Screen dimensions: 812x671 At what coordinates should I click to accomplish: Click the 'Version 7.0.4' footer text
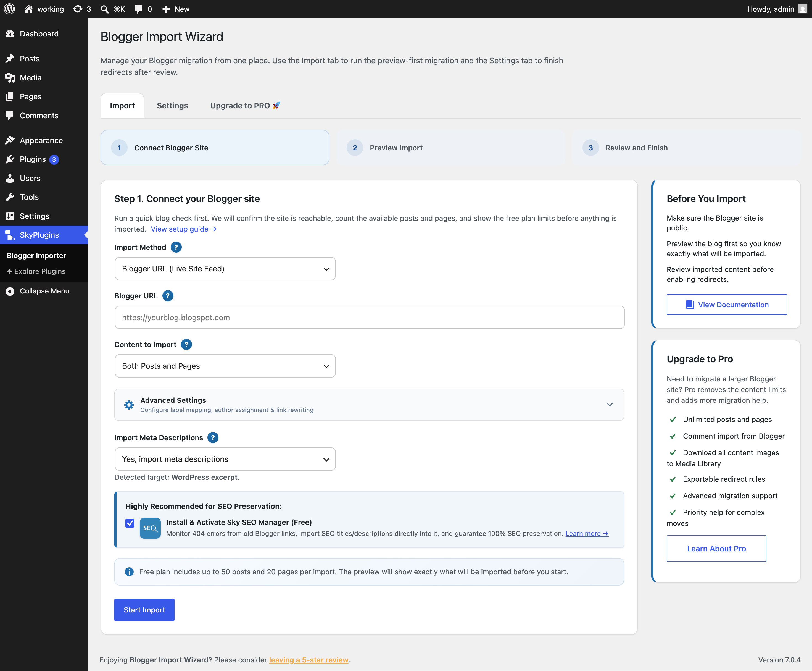point(779,660)
